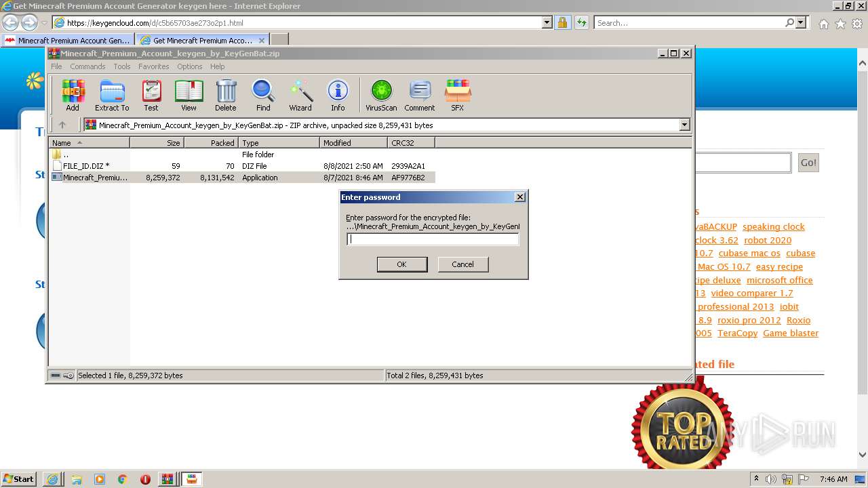Click the Test archive icon
This screenshot has width=868, height=488.
[x=151, y=95]
